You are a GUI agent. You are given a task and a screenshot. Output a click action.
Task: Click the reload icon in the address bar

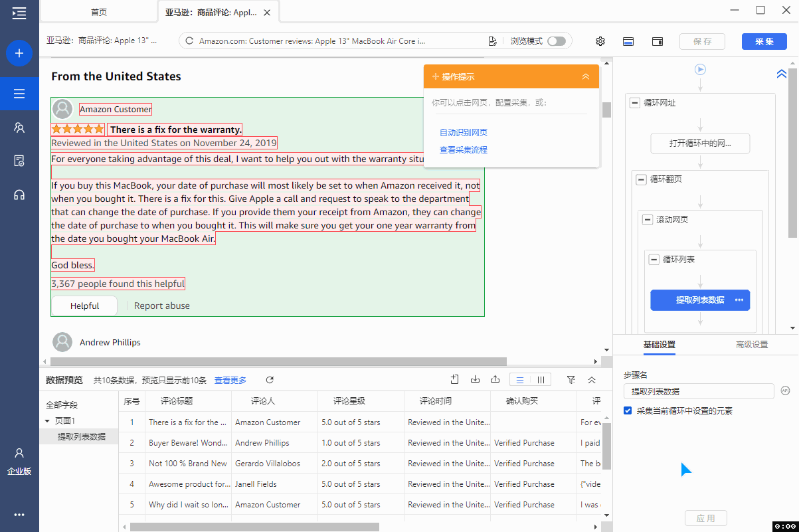(x=190, y=41)
